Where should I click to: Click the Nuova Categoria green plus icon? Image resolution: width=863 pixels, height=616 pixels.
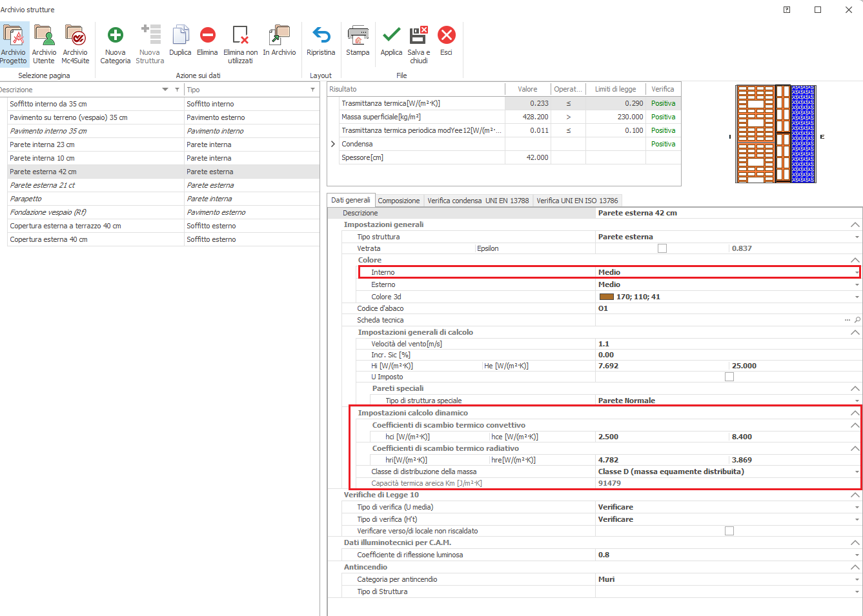[x=115, y=35]
